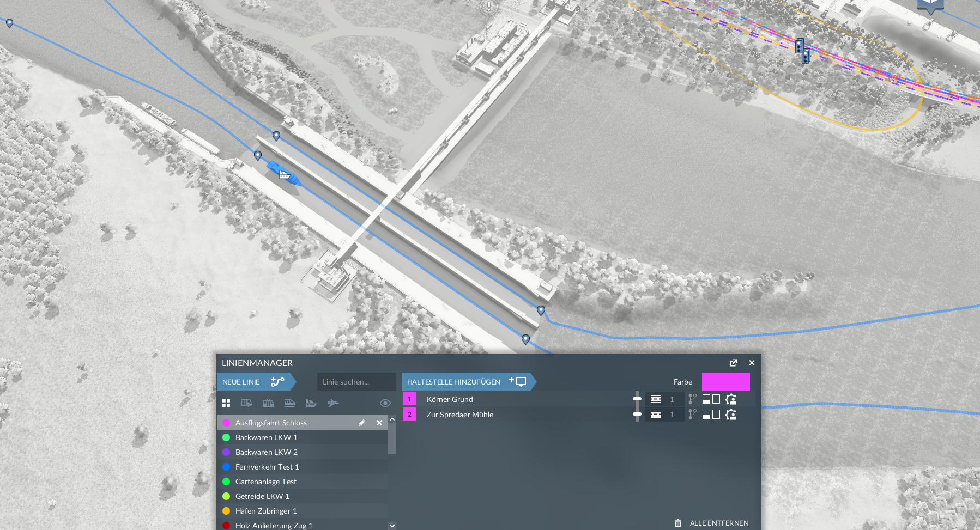Screen dimensions: 980x530
Task: Filter lines by airplane icon
Action: [x=333, y=403]
